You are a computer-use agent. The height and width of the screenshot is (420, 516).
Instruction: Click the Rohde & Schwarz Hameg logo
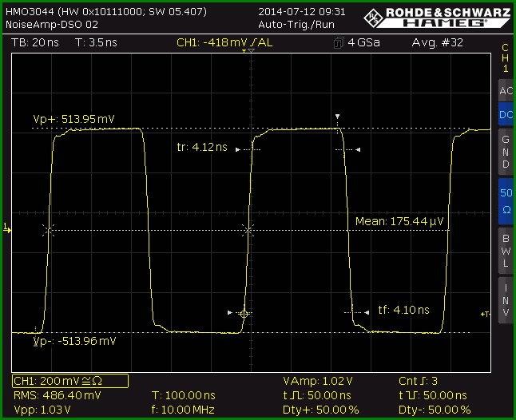437,18
